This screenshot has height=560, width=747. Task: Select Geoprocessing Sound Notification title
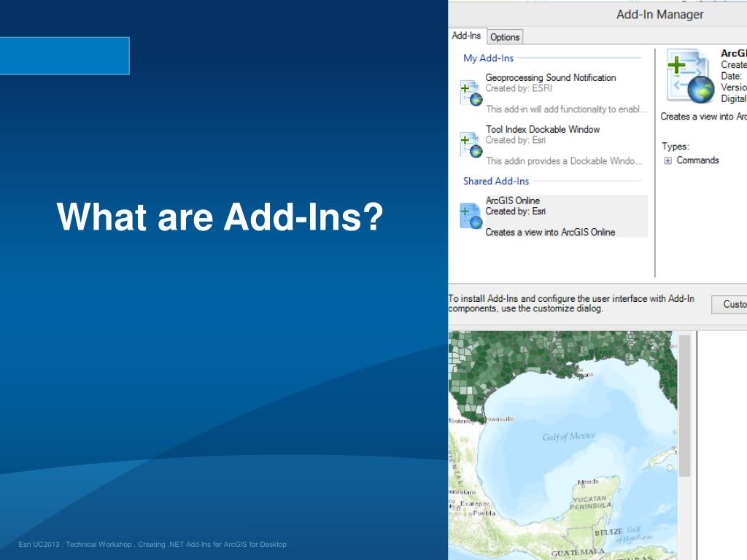pos(550,77)
